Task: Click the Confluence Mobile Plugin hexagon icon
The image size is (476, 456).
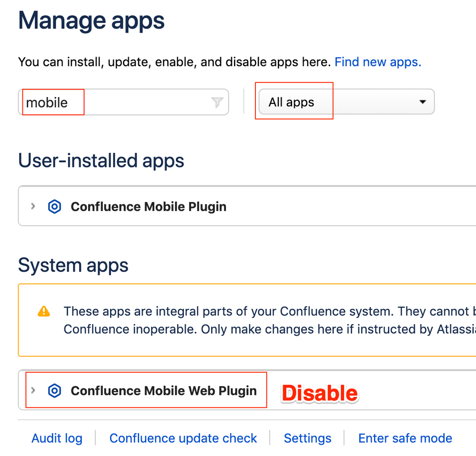Action: pyautogui.click(x=54, y=206)
